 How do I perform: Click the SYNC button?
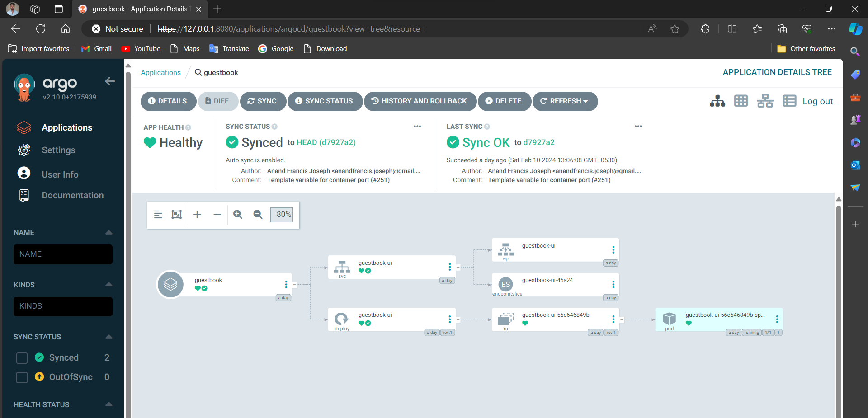(263, 101)
